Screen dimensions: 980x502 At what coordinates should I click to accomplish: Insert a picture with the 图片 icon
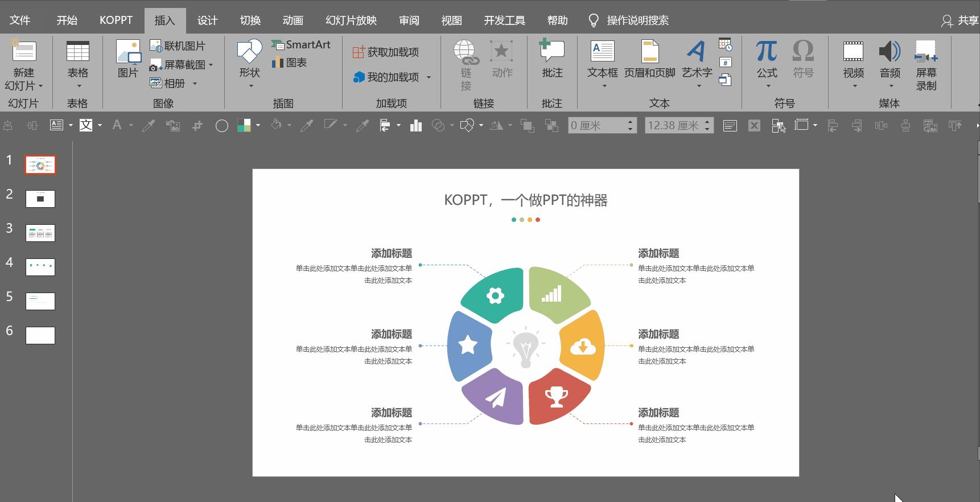(x=128, y=52)
